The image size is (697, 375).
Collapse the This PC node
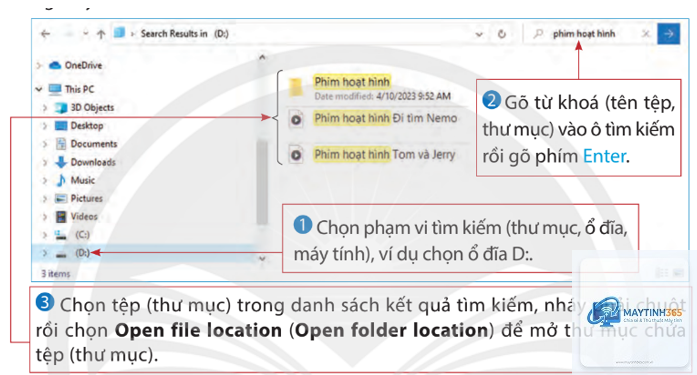click(39, 89)
